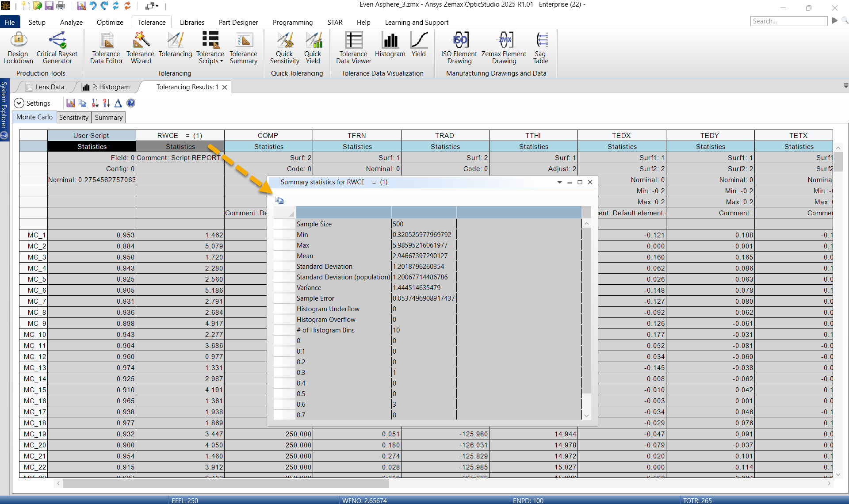The height and width of the screenshot is (504, 849).
Task: Expand the System Explorer side panel
Action: [4, 110]
